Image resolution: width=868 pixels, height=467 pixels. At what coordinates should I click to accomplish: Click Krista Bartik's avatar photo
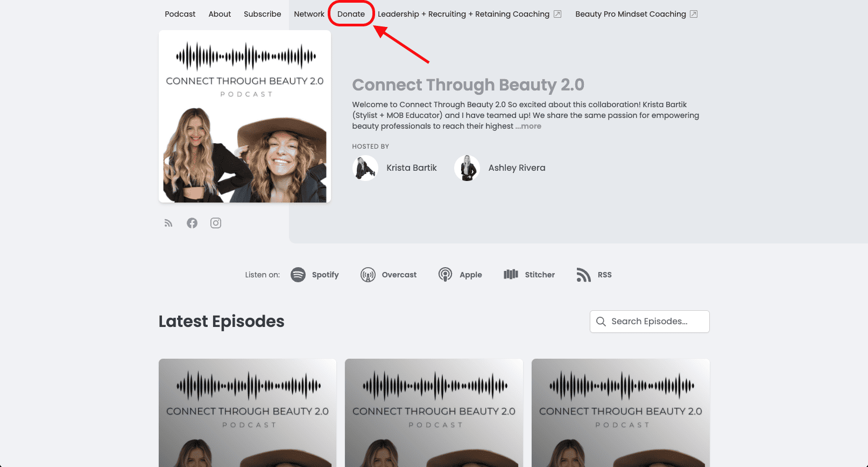tap(365, 168)
